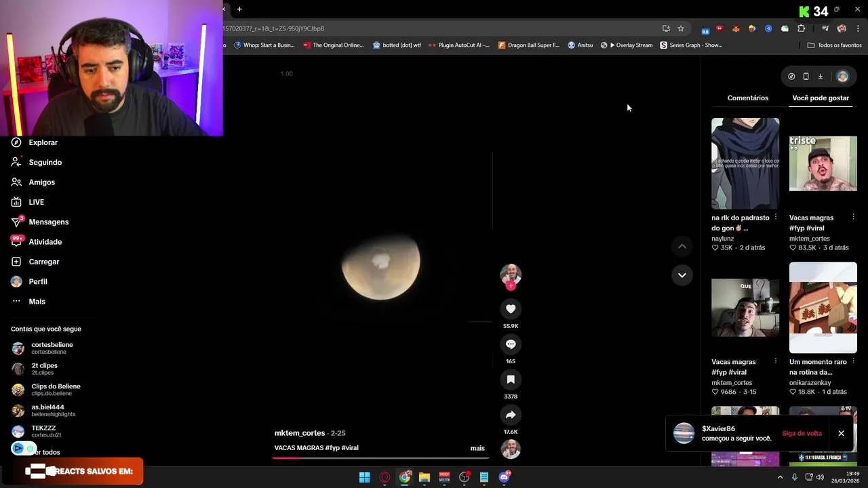This screenshot has width=868, height=488.
Task: Open 'Um momento raro na rotina' thumbnail
Action: 823,308
